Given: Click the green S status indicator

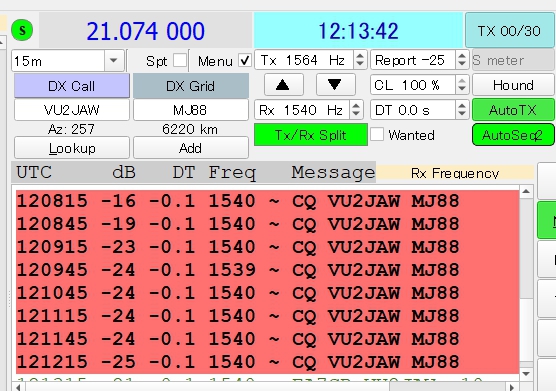Looking at the screenshot, I should click(x=22, y=30).
